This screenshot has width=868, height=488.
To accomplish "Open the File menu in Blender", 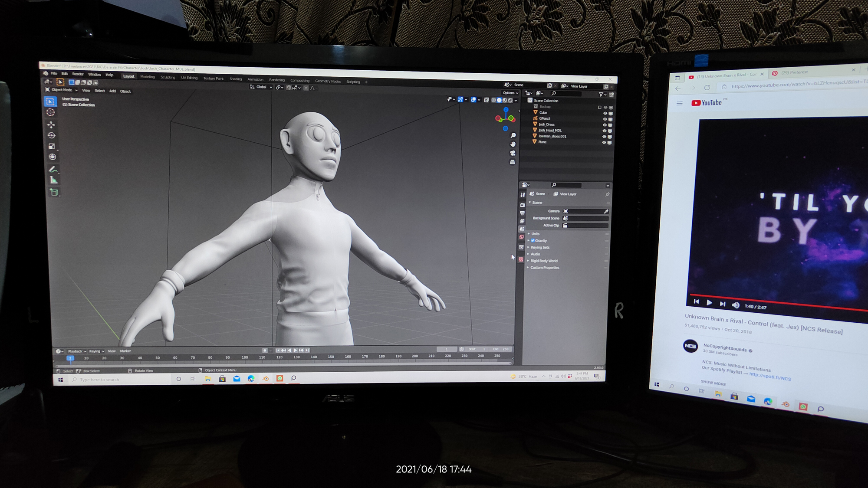I will click(x=54, y=74).
